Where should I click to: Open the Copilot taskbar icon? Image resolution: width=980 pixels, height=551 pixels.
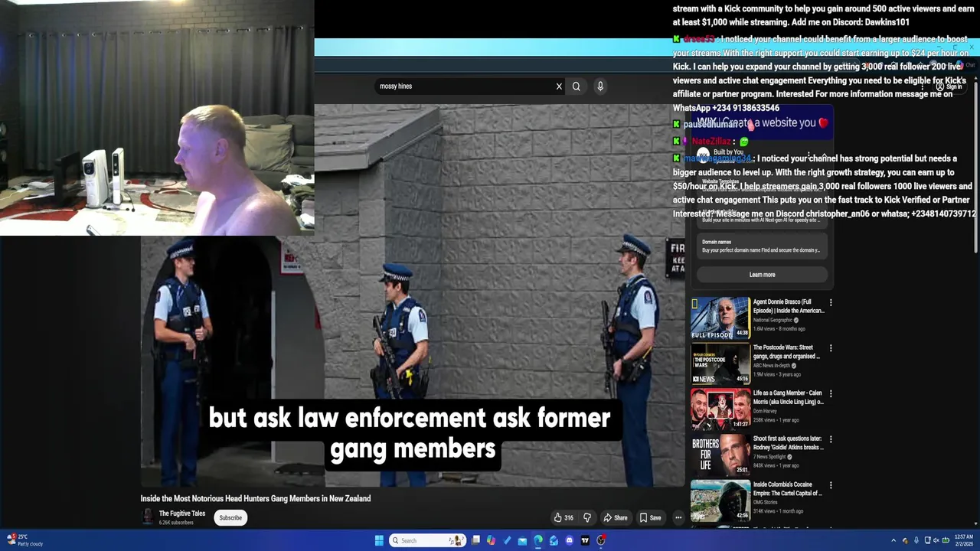[491, 540]
